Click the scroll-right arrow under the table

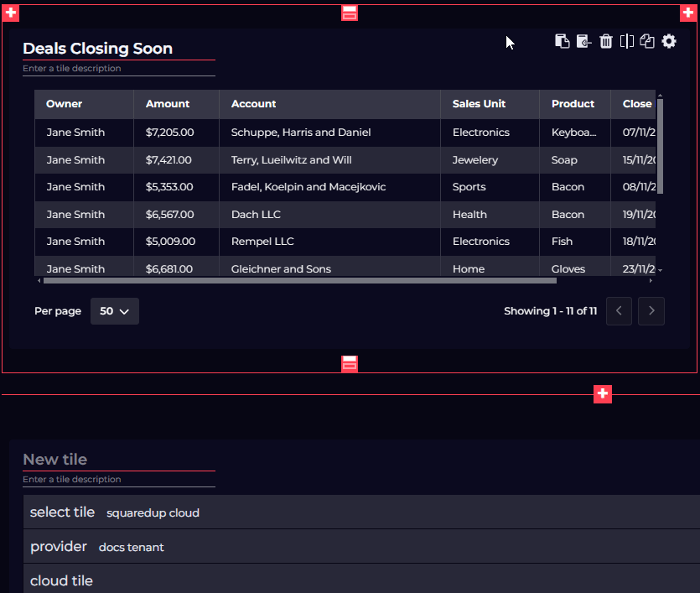pos(651,281)
